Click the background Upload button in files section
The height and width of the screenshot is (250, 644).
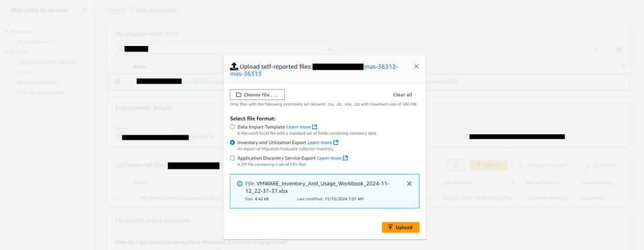coord(488,165)
